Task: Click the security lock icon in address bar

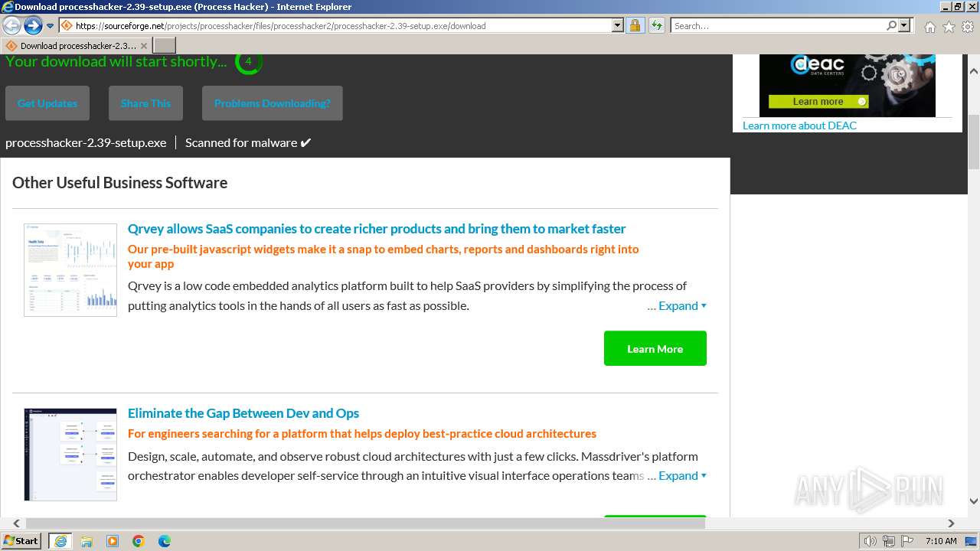Action: click(635, 26)
